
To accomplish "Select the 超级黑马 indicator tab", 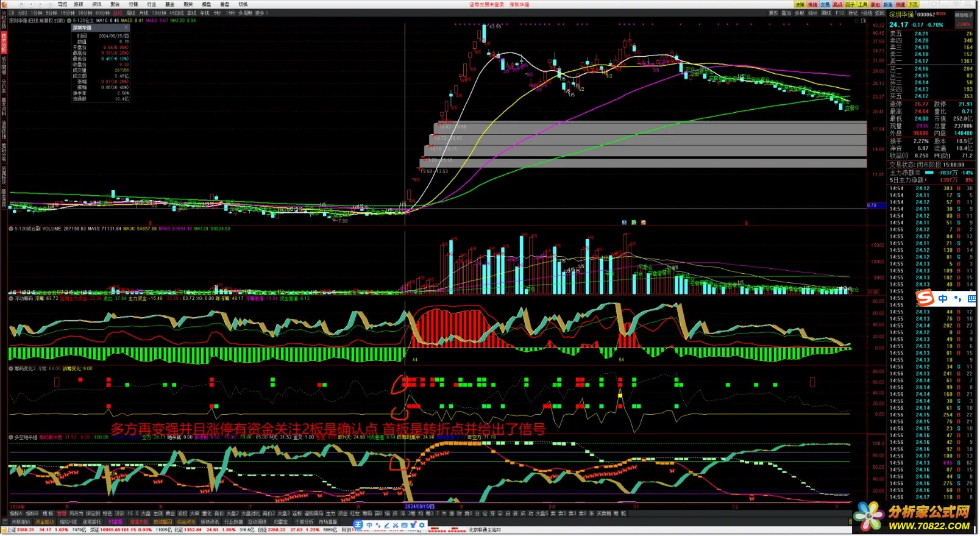I will click(314, 513).
